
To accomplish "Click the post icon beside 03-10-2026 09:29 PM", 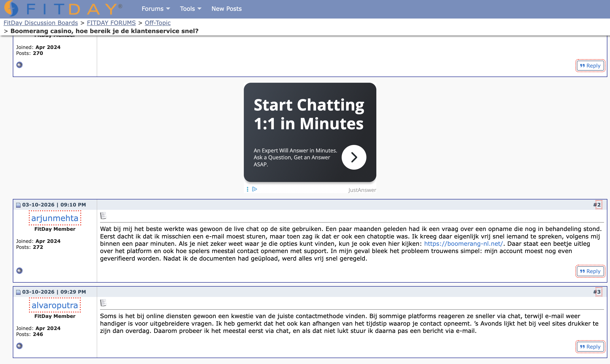I will (18, 292).
